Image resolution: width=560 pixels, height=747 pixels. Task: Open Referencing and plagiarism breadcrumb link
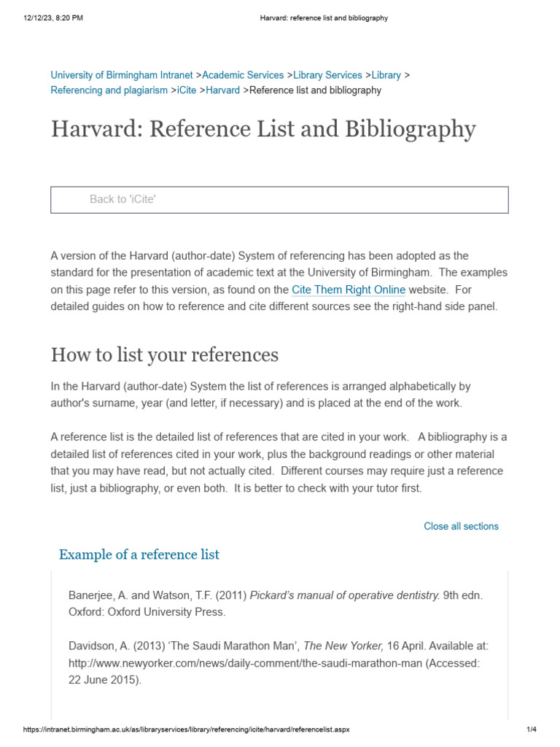tap(109, 90)
